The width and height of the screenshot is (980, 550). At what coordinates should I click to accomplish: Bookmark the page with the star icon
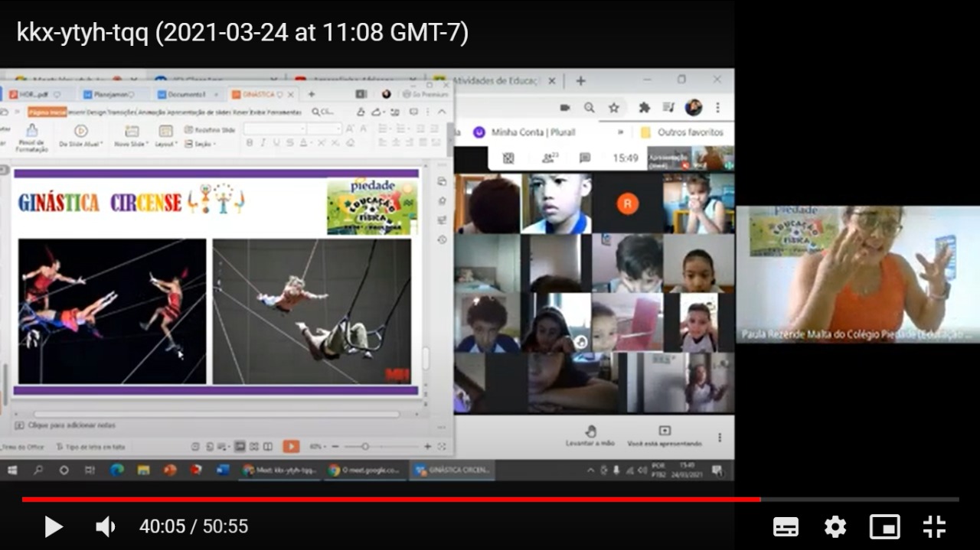(613, 108)
